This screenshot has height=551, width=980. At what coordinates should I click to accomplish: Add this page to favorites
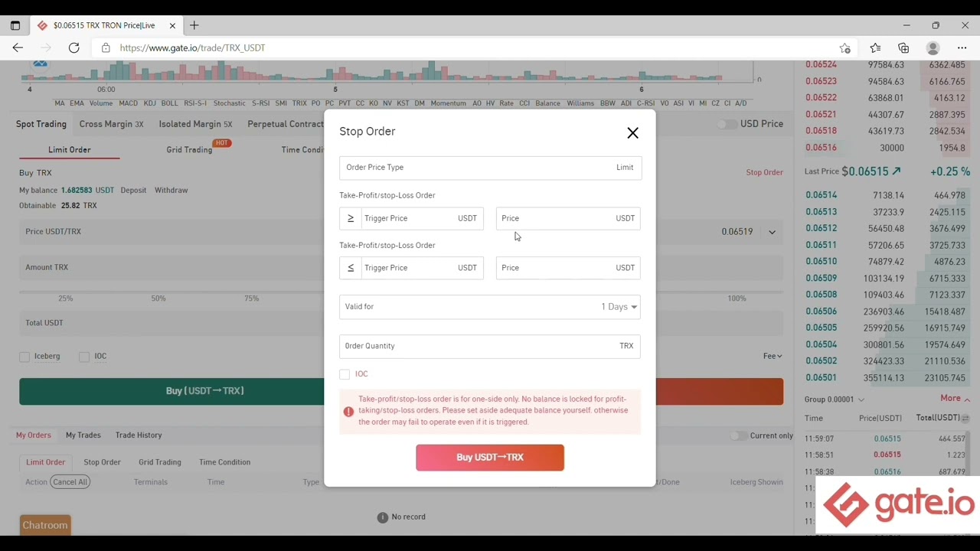coord(845,47)
